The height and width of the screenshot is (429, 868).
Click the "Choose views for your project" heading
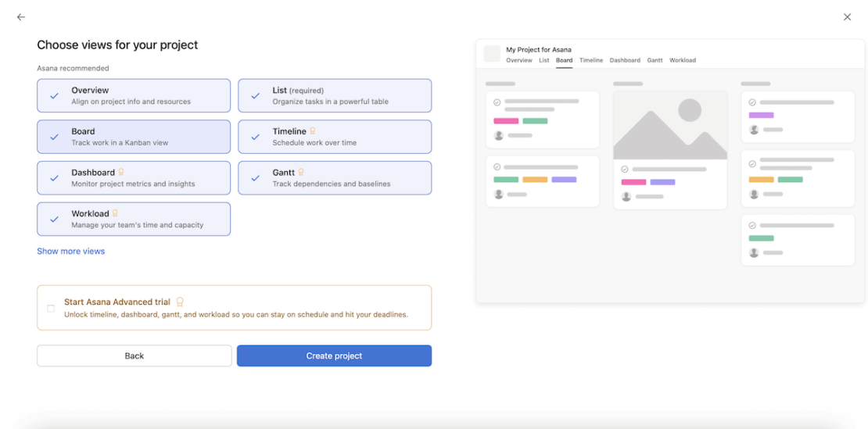117,45
